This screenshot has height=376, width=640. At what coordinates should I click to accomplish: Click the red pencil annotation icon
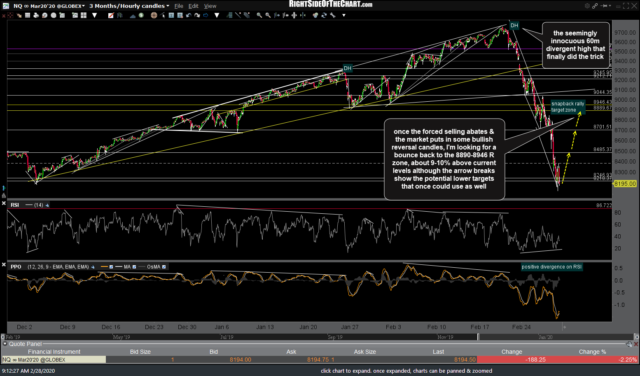tap(111, 15)
